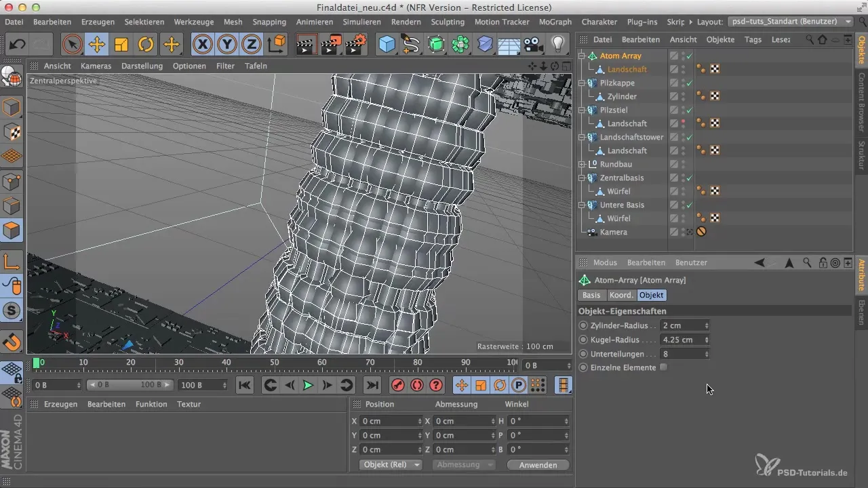Render the active view clapperboard icon
This screenshot has width=868, height=488.
(307, 45)
